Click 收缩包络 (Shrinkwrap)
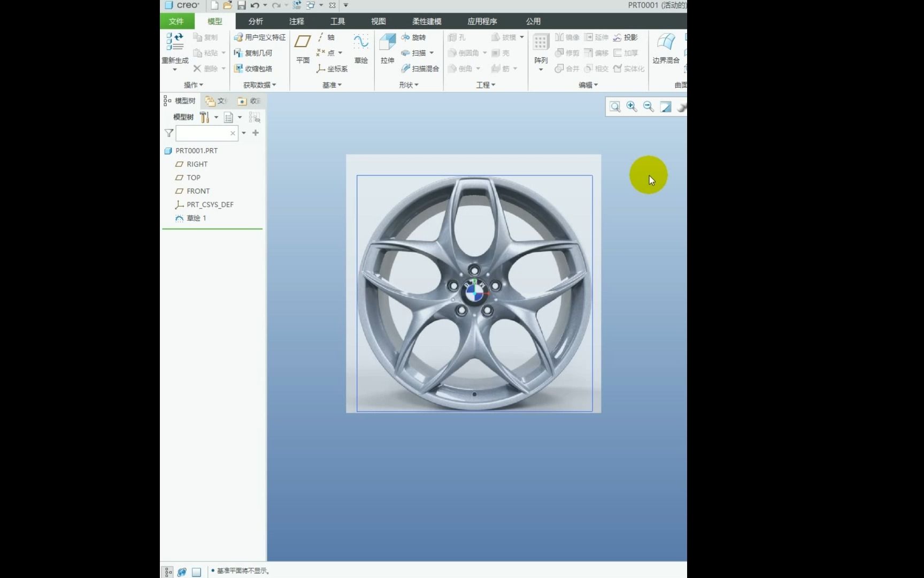924x578 pixels. (x=253, y=69)
